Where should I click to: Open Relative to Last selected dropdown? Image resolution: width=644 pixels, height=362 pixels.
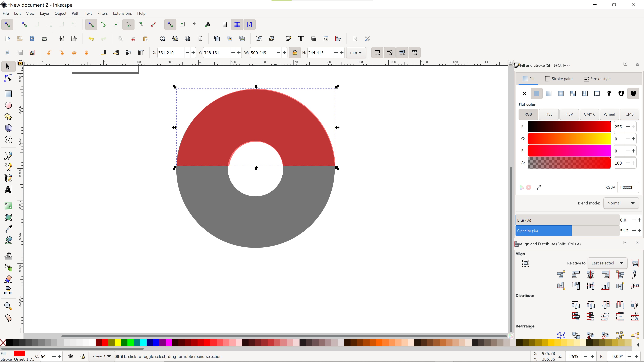point(607,263)
